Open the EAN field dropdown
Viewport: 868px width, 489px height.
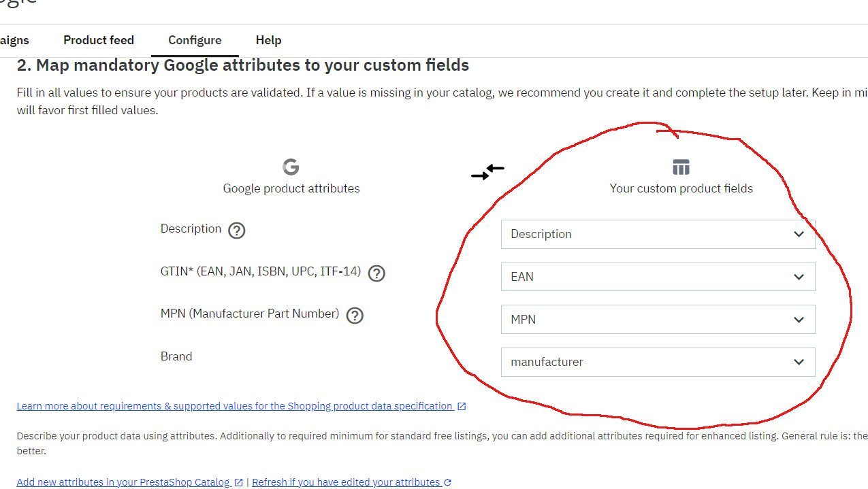point(658,277)
